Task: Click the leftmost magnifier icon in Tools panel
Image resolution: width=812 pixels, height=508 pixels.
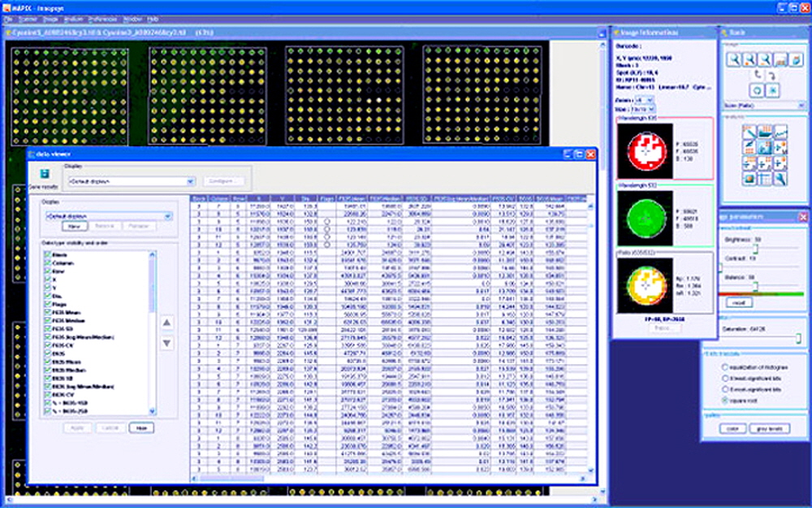Action: click(x=732, y=61)
